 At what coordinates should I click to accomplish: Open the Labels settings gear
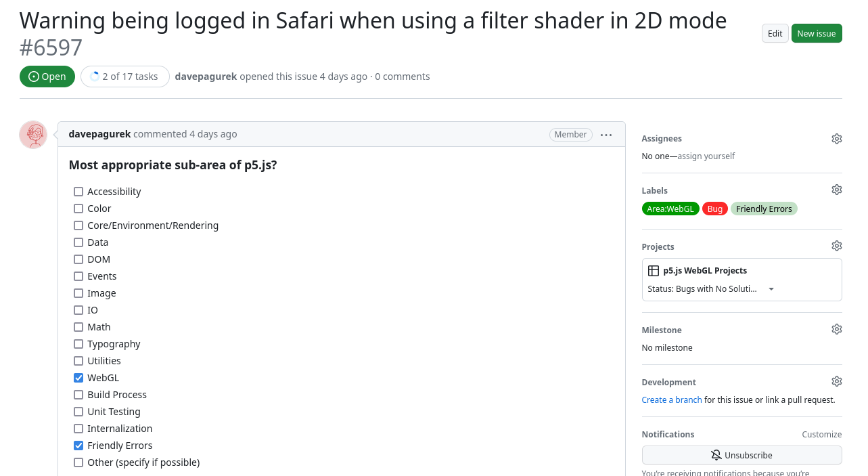click(836, 190)
